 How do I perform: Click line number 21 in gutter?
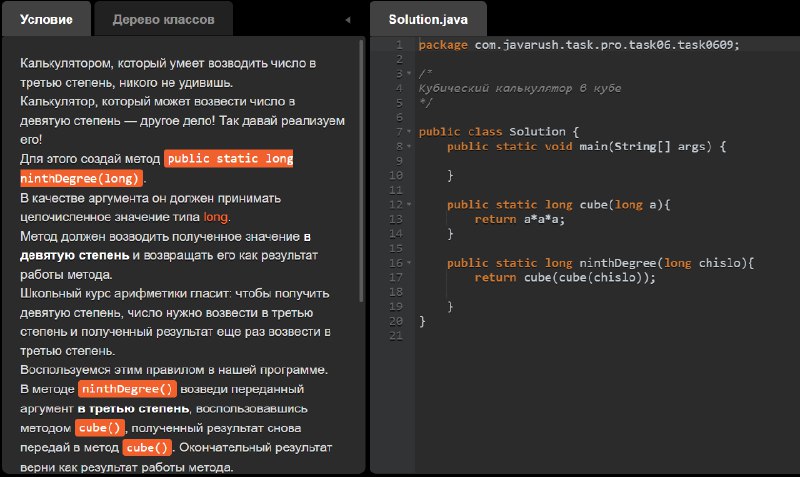tap(396, 336)
